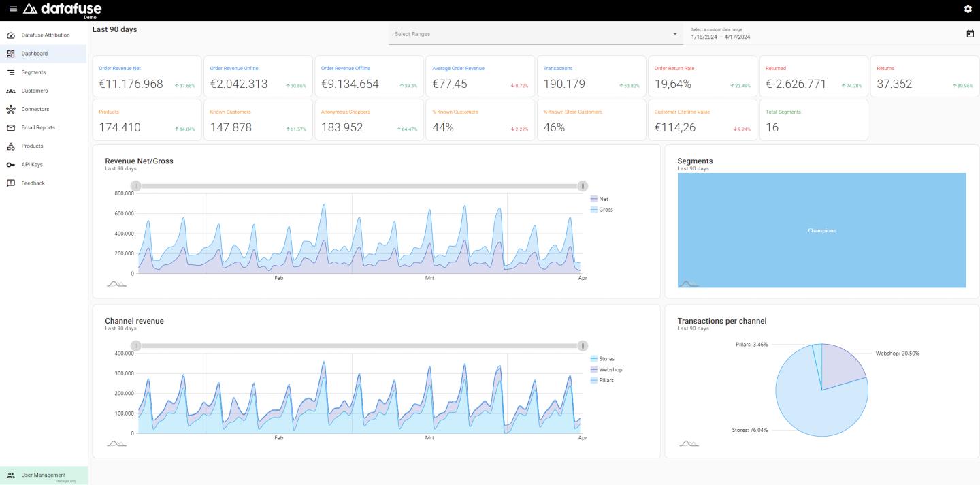
Task: Click the Email Reports envelope icon
Action: coord(10,128)
